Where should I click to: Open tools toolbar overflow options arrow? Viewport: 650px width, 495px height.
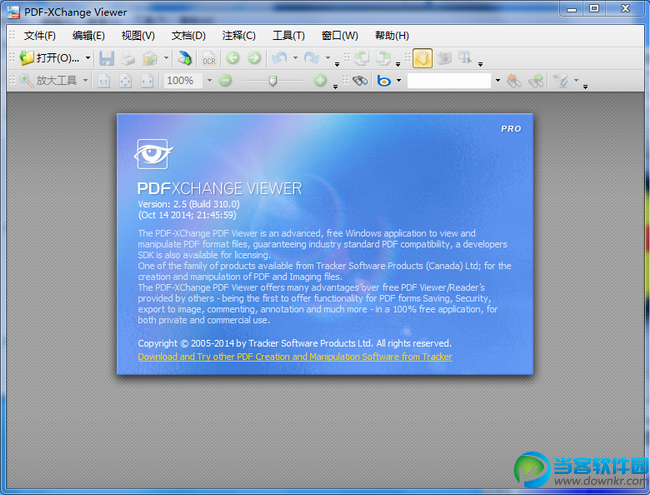pyautogui.click(x=480, y=64)
